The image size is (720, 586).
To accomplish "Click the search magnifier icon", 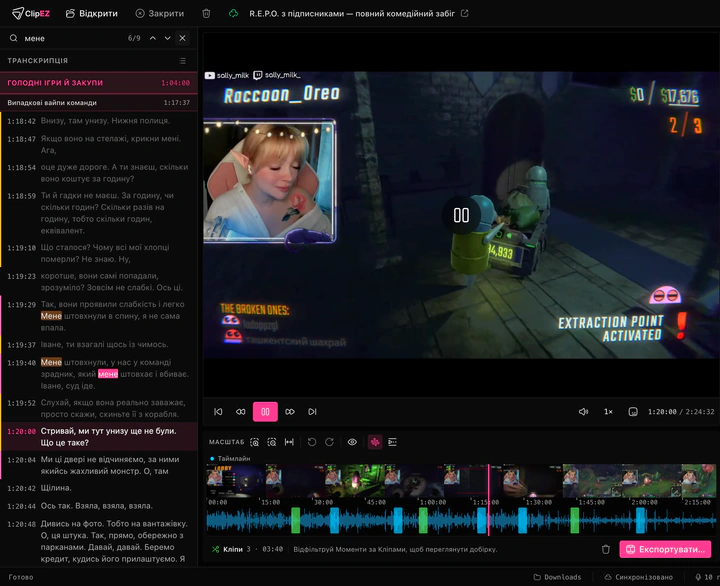I will pyautogui.click(x=14, y=38).
